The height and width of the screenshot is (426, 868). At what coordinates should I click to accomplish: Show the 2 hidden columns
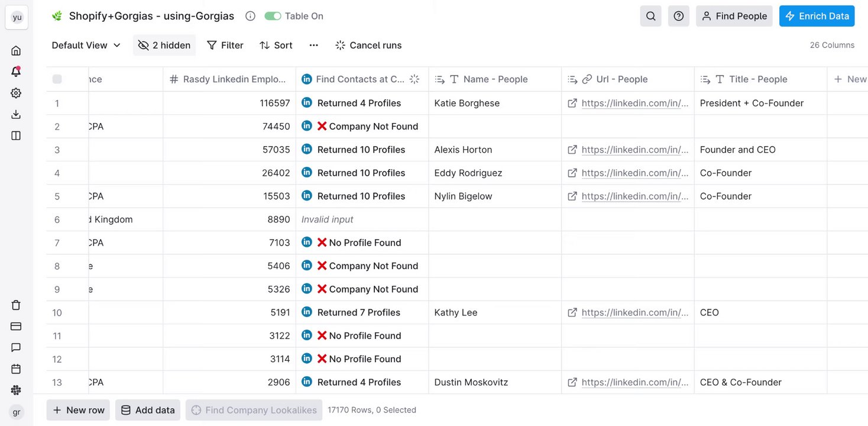(164, 45)
